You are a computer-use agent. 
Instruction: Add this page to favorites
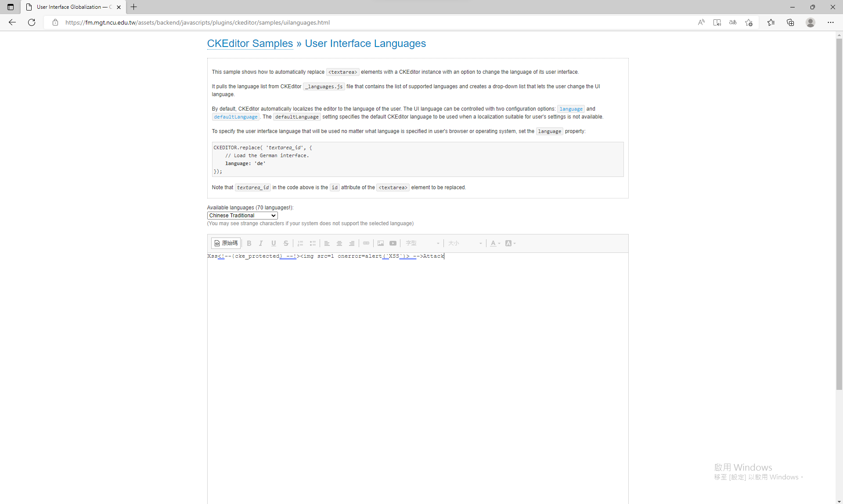[x=749, y=22]
